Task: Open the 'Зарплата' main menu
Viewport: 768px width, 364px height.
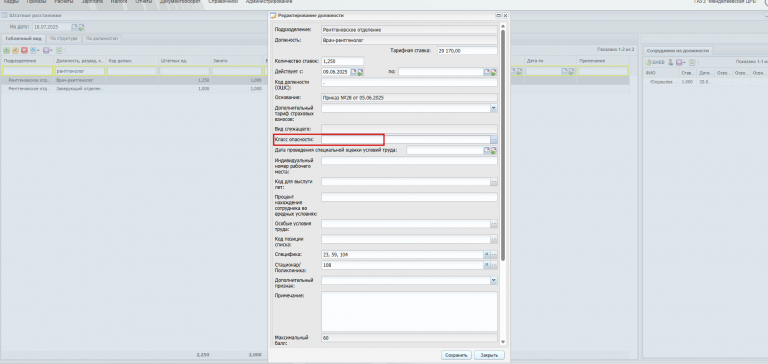Action: 92,2
